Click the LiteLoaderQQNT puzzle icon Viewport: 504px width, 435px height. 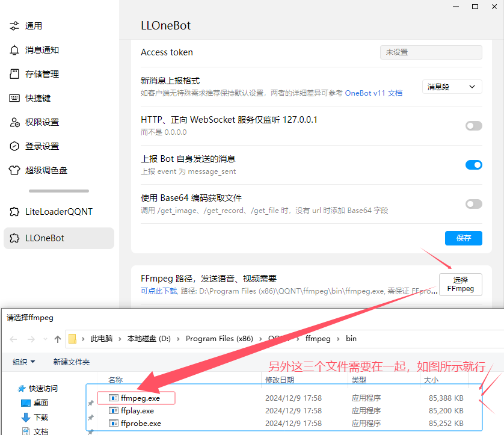click(x=14, y=212)
